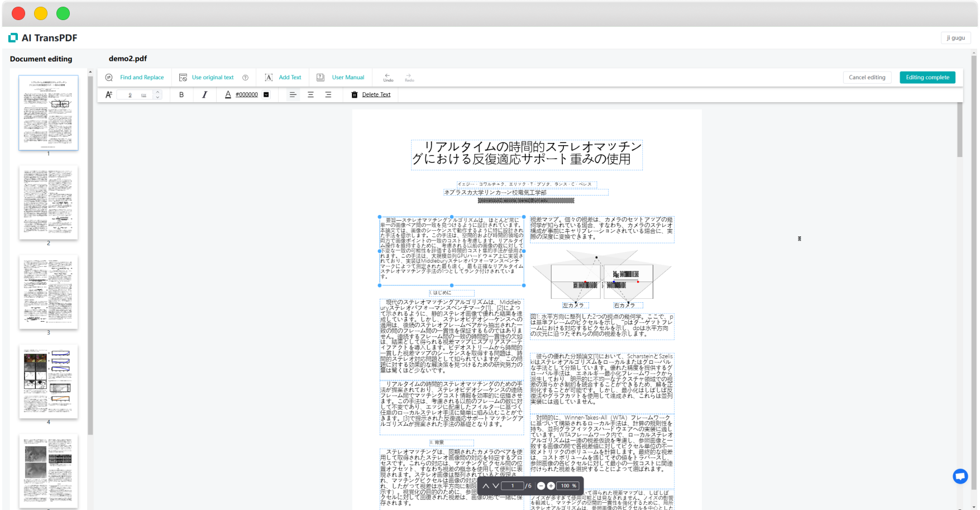Increase font size with up stepper arrow
Screen dimensions: 980x510
(x=158, y=92)
